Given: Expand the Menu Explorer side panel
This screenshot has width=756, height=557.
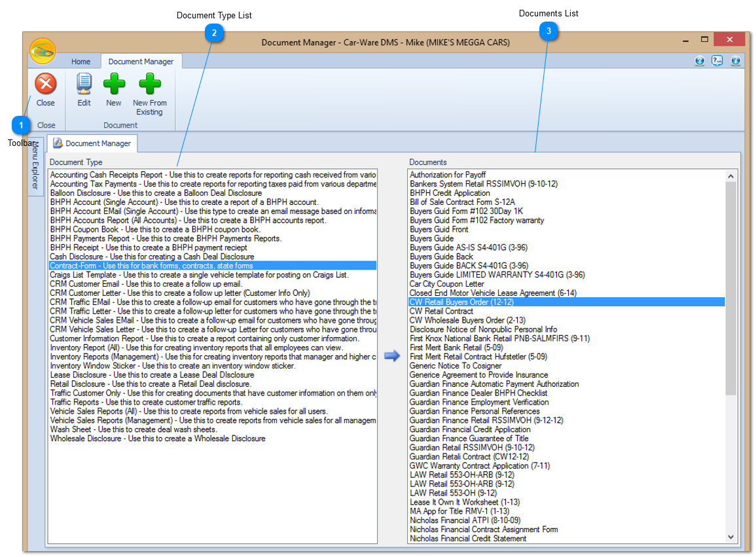Looking at the screenshot, I should point(35,166).
